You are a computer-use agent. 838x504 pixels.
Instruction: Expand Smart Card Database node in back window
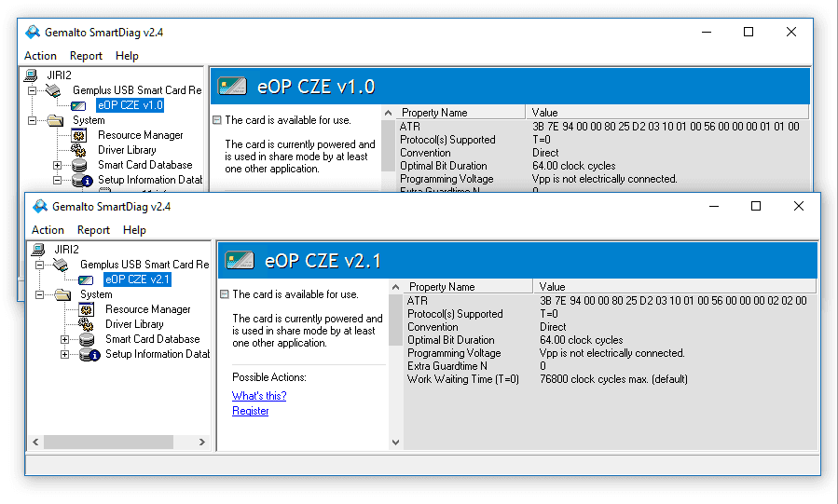coord(57,166)
